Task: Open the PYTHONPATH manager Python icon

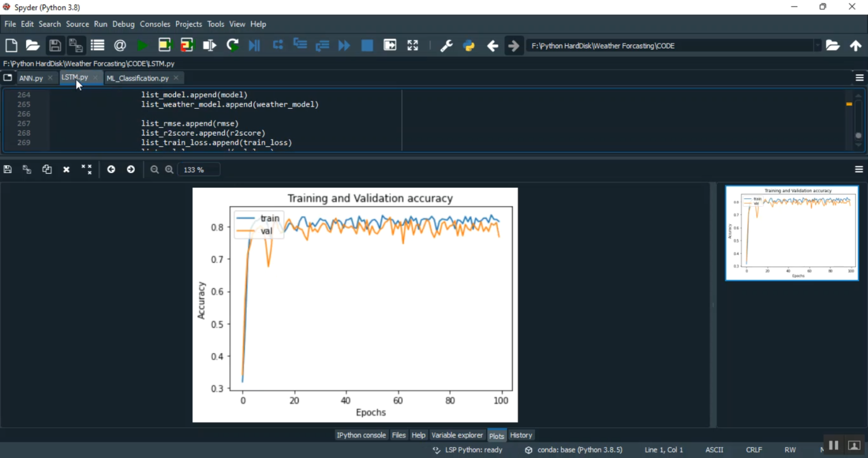Action: pyautogui.click(x=469, y=46)
